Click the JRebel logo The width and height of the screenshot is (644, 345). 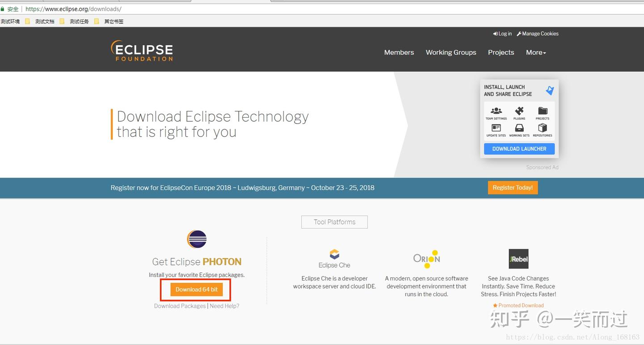pos(518,259)
